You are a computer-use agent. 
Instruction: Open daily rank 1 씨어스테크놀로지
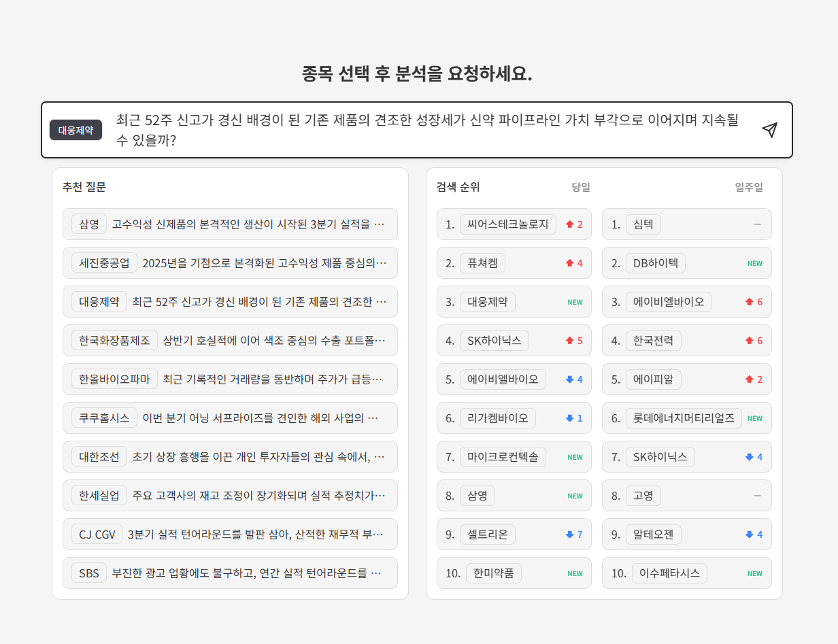point(514,224)
